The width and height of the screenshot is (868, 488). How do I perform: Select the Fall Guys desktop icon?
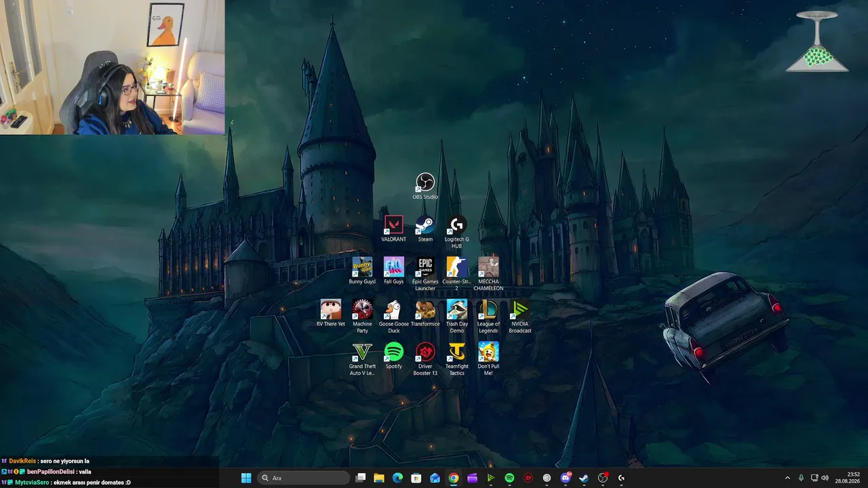393,271
